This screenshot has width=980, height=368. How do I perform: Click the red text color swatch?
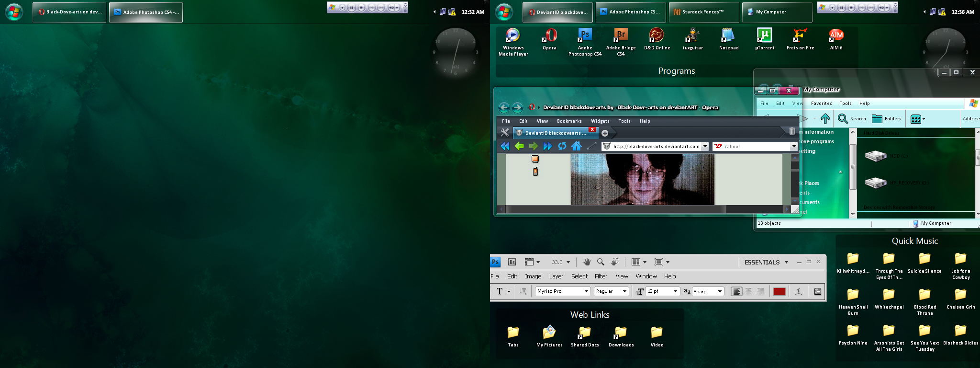780,291
